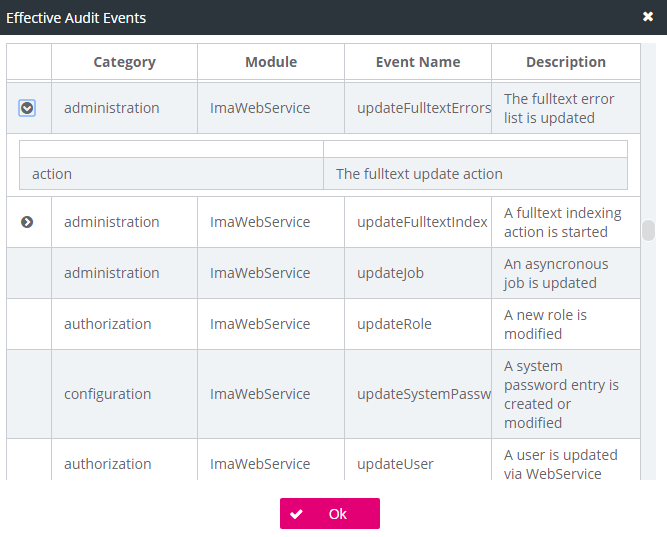Expand the updateFulltextIndex row details
Image resolution: width=667 pixels, height=537 pixels.
pos(27,222)
